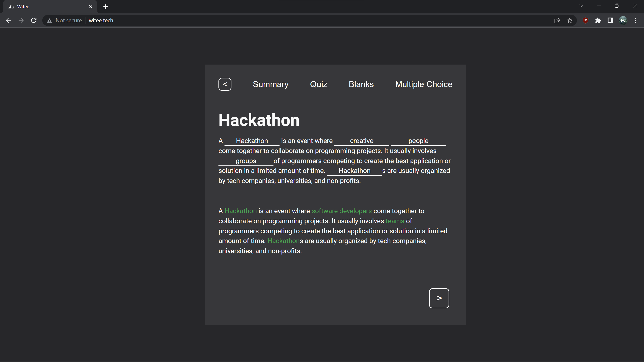Click the next arrow card button
The image size is (644, 362).
coord(439,298)
